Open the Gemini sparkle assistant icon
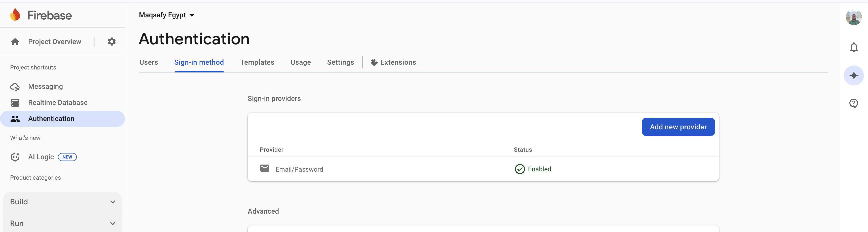Image resolution: width=868 pixels, height=232 pixels. point(853,75)
